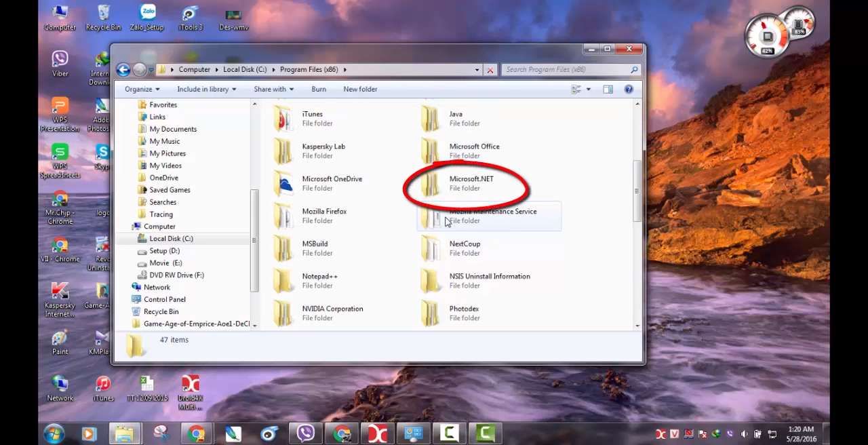868x445 pixels.
Task: Select Setup (D:) drive in tree
Action: tap(164, 251)
